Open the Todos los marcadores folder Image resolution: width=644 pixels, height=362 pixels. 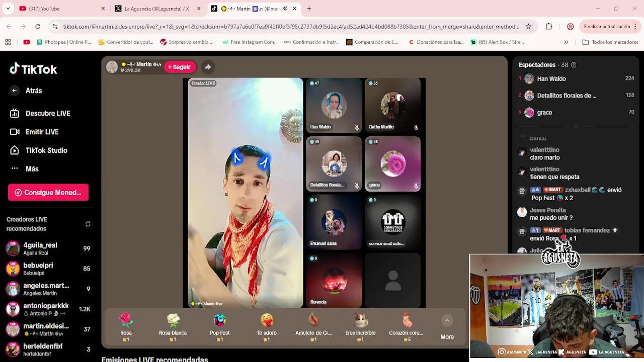point(610,42)
